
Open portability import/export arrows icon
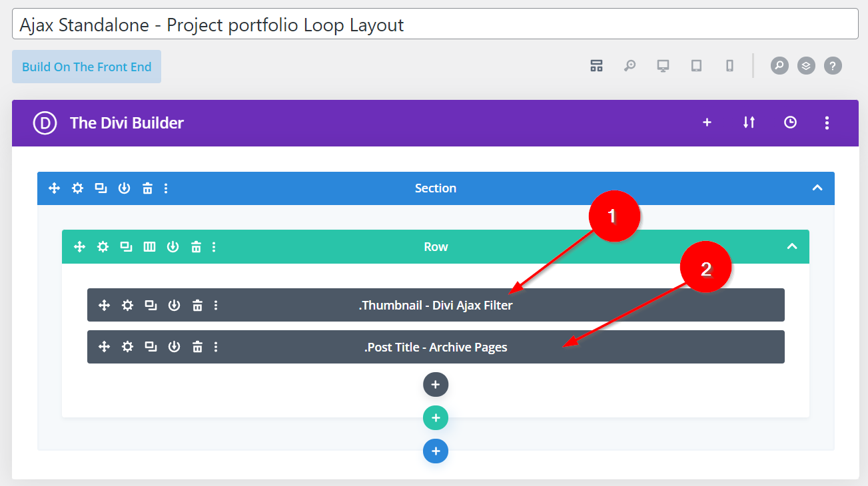pyautogui.click(x=749, y=122)
